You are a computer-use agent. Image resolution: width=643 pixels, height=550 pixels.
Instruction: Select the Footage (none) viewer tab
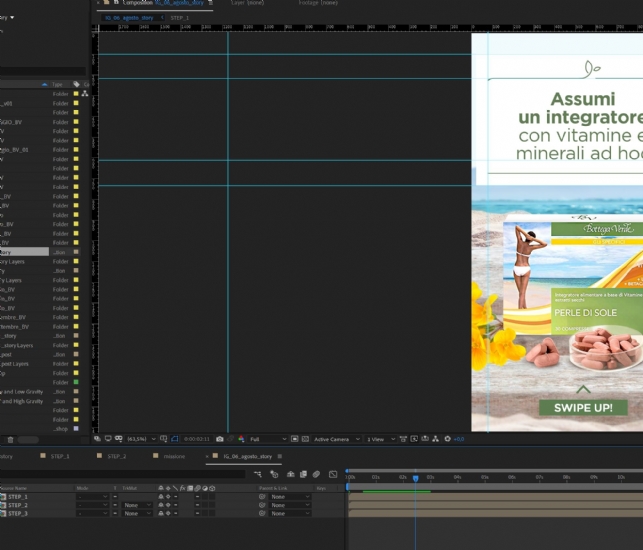318,3
